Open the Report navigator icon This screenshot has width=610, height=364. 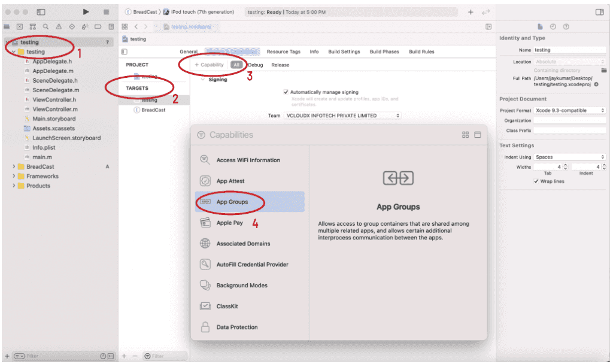(111, 27)
